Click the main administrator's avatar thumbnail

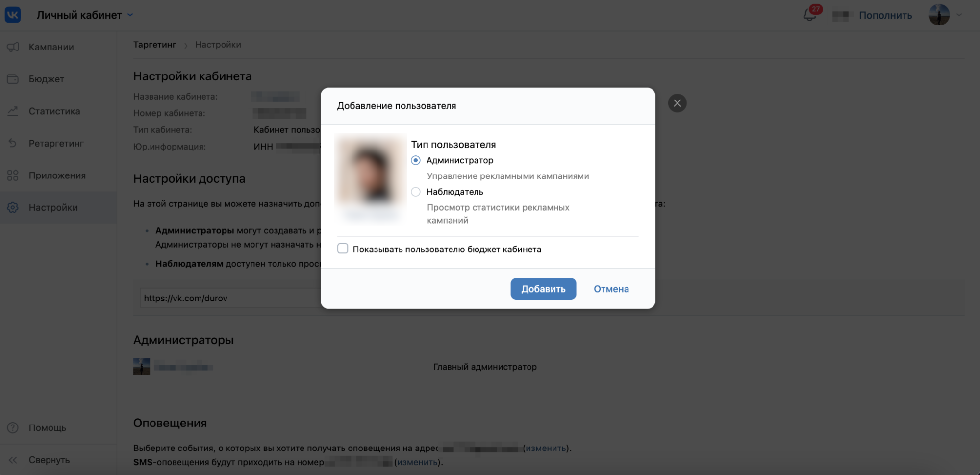click(x=141, y=367)
